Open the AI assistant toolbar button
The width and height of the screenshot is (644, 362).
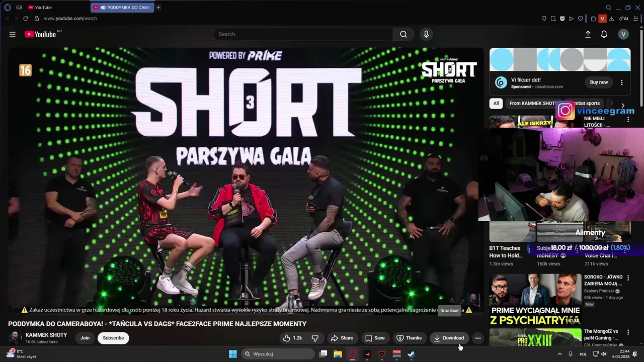pos(623,19)
